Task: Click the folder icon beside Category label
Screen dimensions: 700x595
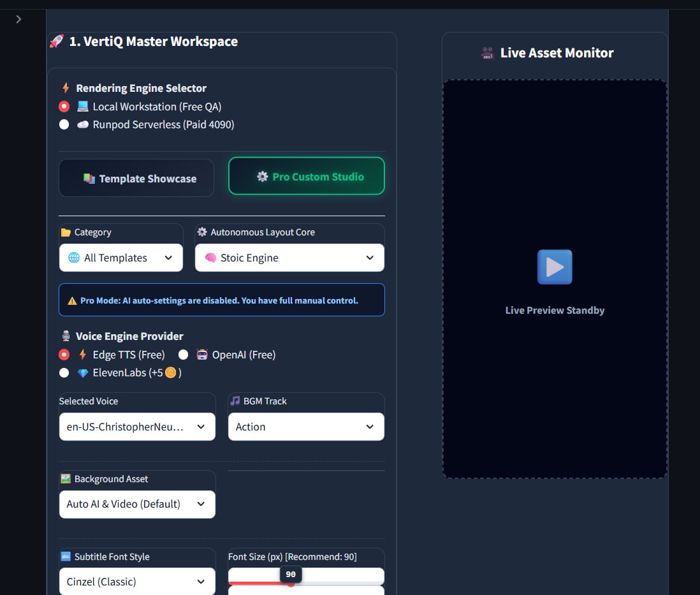Action: pos(66,232)
